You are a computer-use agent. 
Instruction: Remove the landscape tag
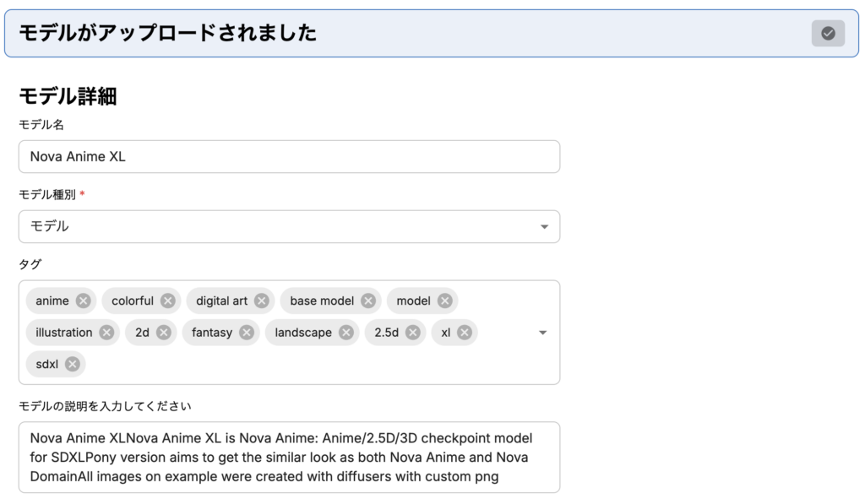click(x=345, y=333)
